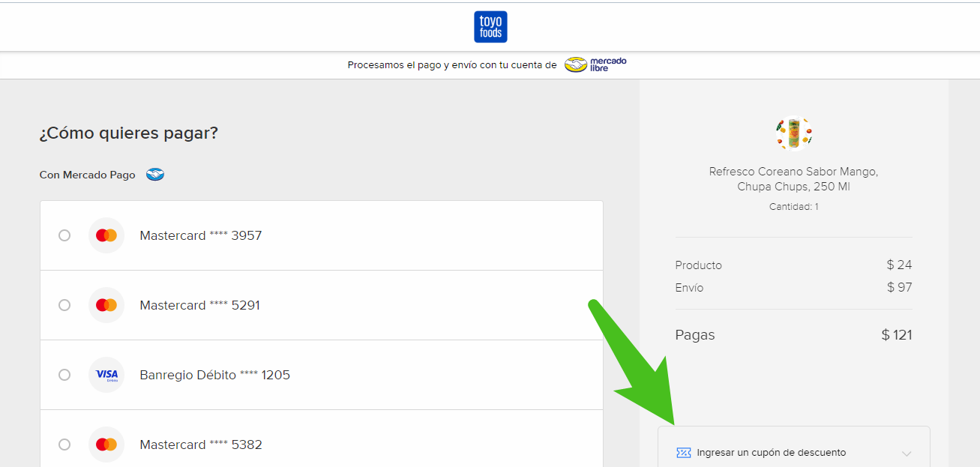Click the discount coupon ticket icon

(683, 453)
